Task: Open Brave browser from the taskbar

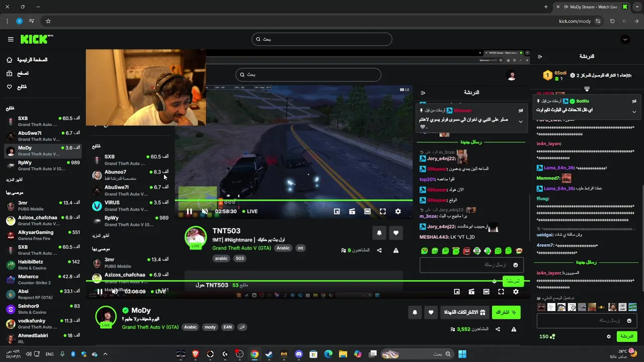Action: [195, 354]
